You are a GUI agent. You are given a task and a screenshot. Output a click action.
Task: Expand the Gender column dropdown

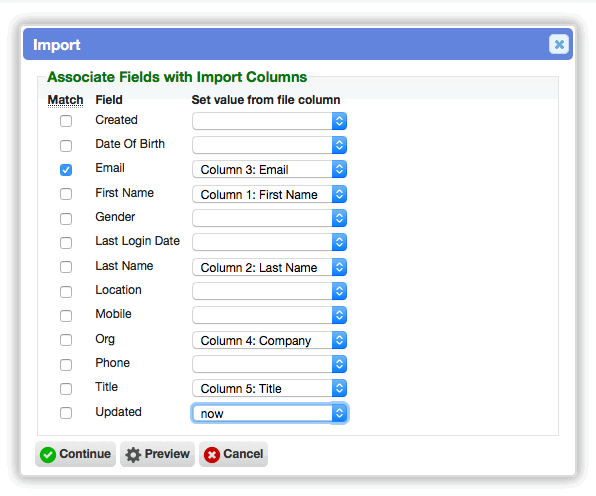point(269,218)
